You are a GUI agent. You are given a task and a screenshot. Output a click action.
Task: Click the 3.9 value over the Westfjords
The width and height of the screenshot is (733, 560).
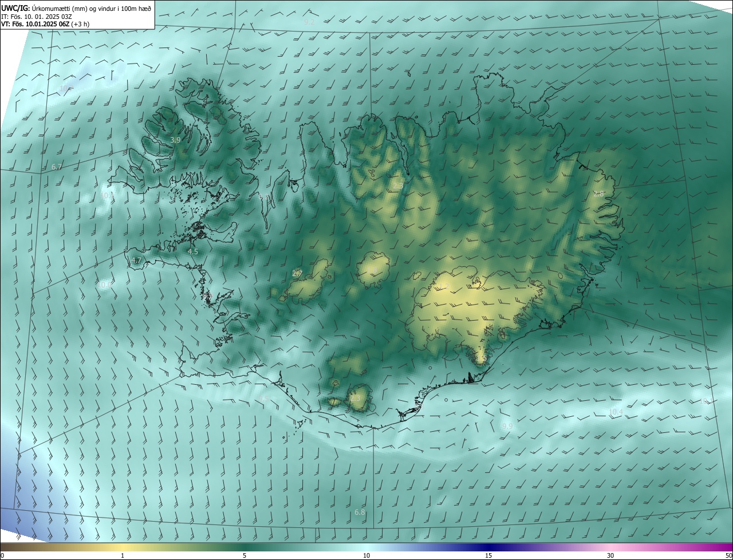(x=175, y=140)
